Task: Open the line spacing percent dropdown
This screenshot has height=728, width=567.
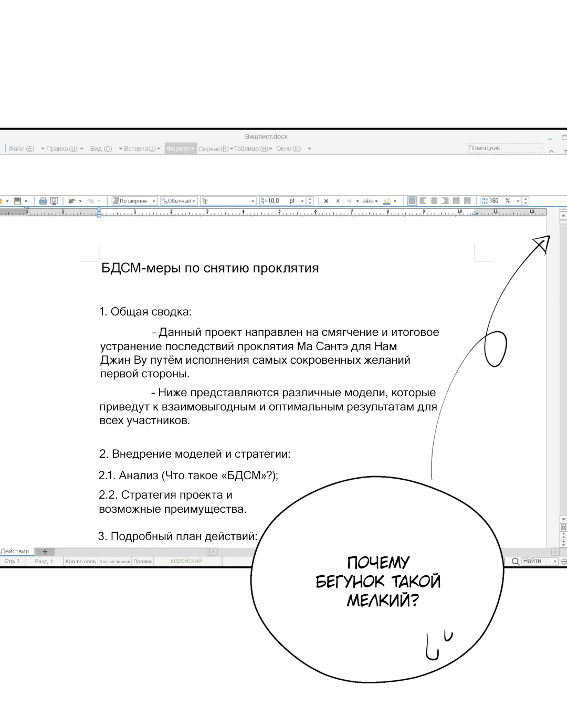Action: [x=518, y=202]
